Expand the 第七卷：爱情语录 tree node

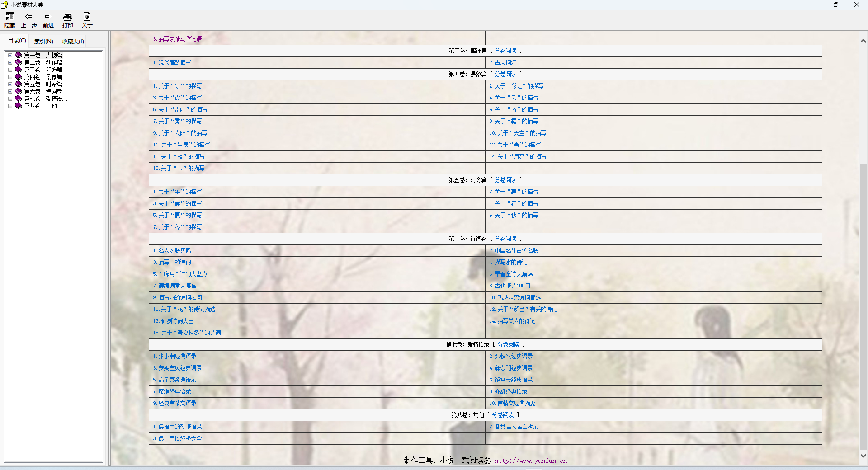[10, 99]
